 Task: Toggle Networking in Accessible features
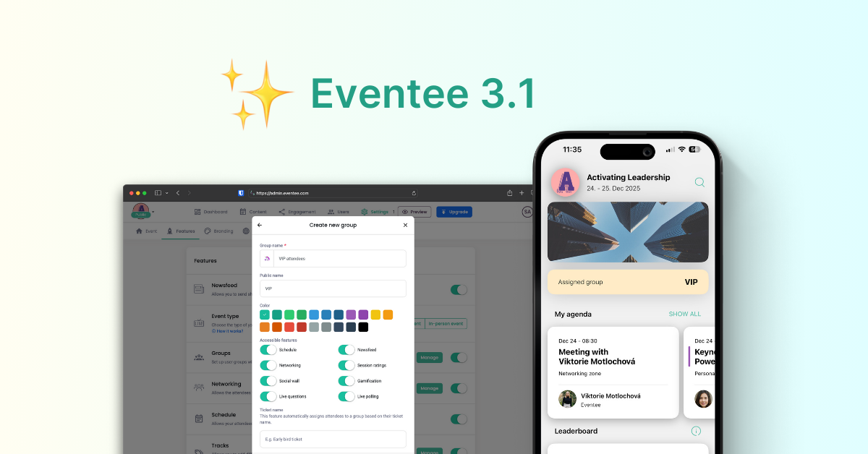pos(268,365)
